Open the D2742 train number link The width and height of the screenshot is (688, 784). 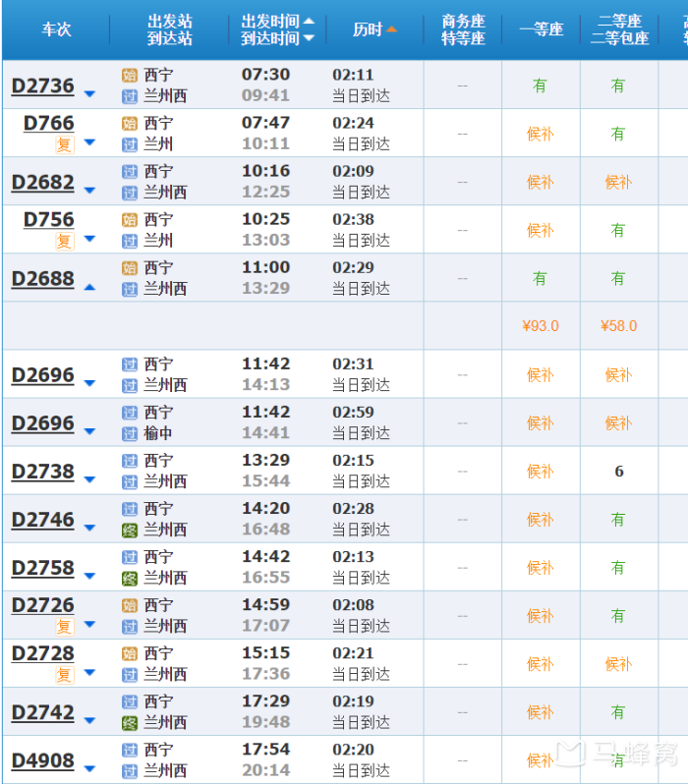[42, 713]
